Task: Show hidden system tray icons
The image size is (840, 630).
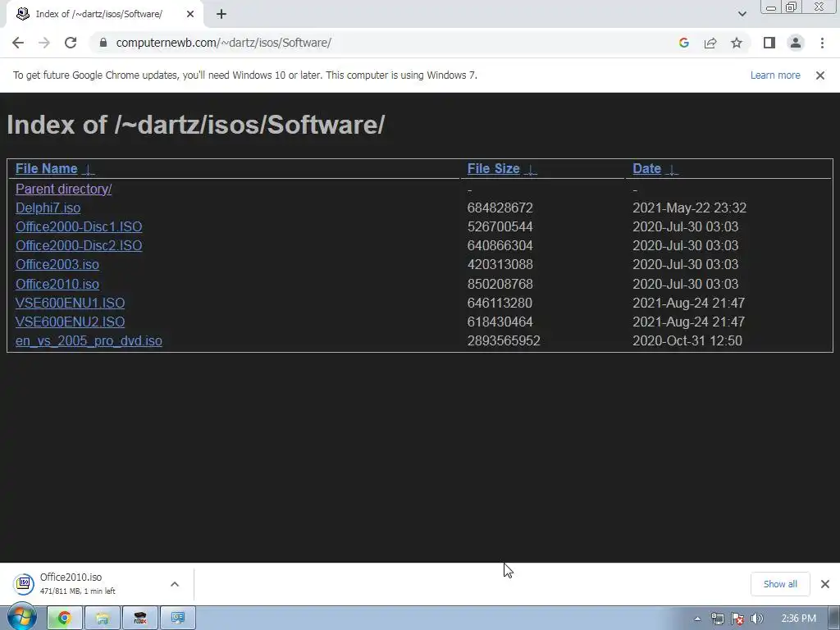Action: coord(697,619)
